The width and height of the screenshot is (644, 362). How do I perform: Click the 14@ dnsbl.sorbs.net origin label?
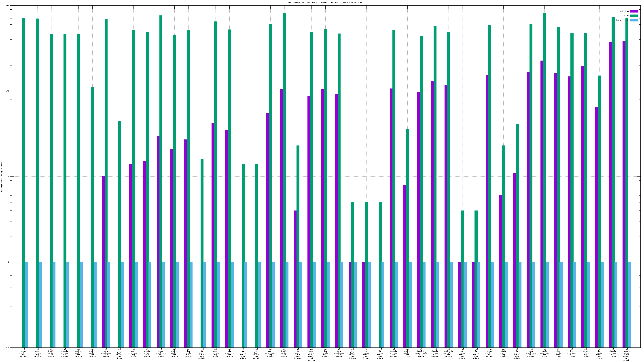(174, 353)
